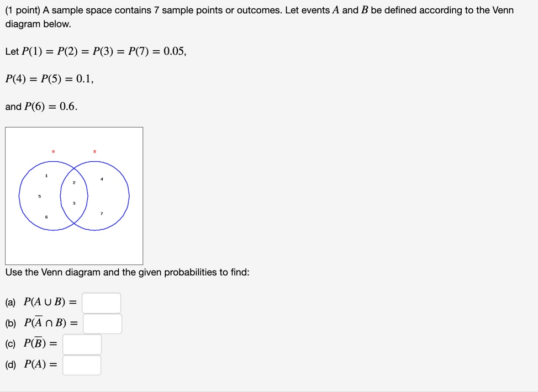Click sample point 5 inside circle A
The height and width of the screenshot is (392, 538).
39,196
